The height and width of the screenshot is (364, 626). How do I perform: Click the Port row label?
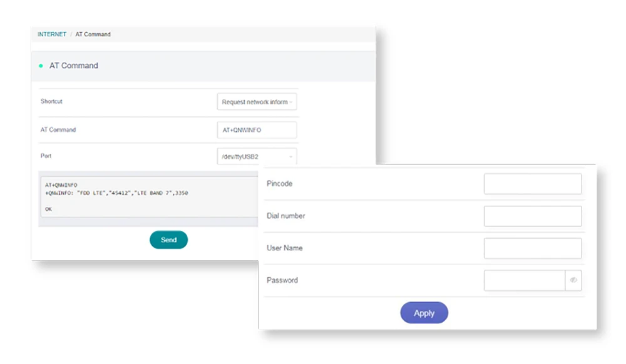coord(46,156)
